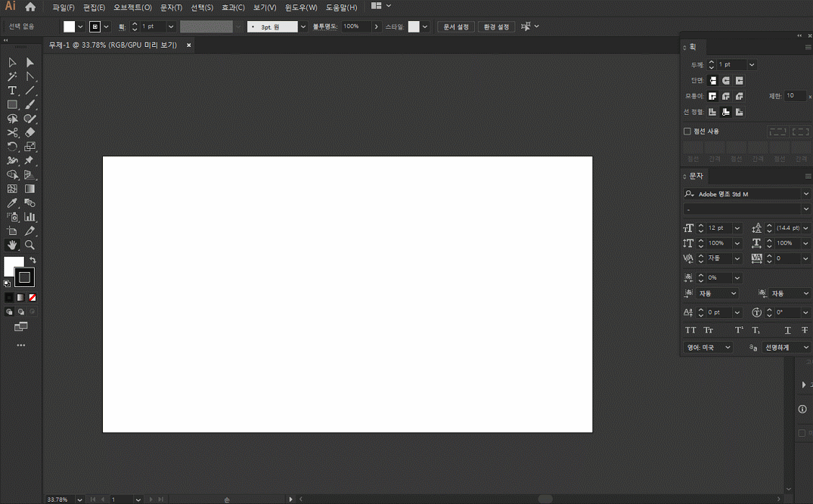Open the 문자(T) menu

(171, 8)
